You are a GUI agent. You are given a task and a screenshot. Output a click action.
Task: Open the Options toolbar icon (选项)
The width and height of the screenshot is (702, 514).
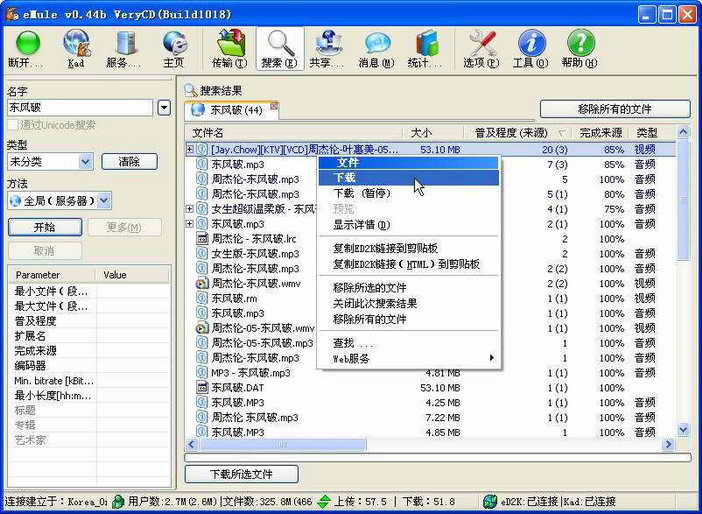coord(482,47)
